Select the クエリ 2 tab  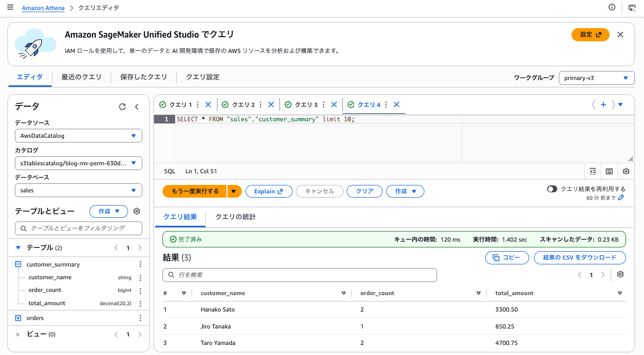pyautogui.click(x=243, y=105)
